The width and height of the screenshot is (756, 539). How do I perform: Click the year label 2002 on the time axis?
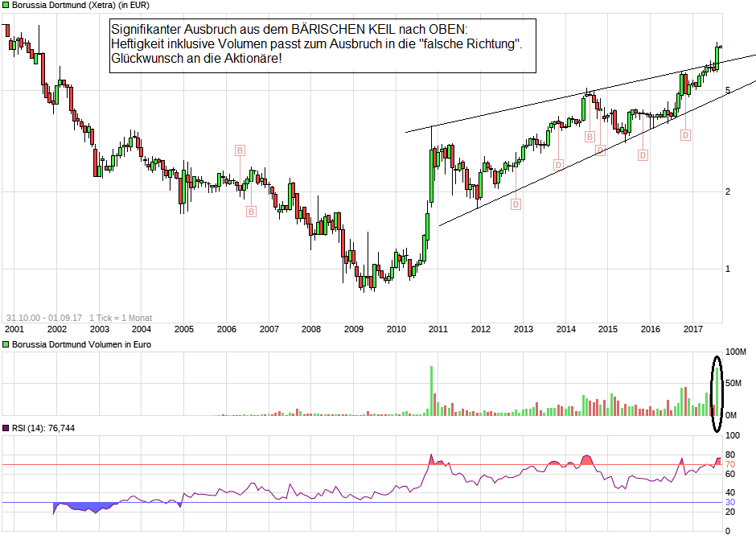coord(57,329)
